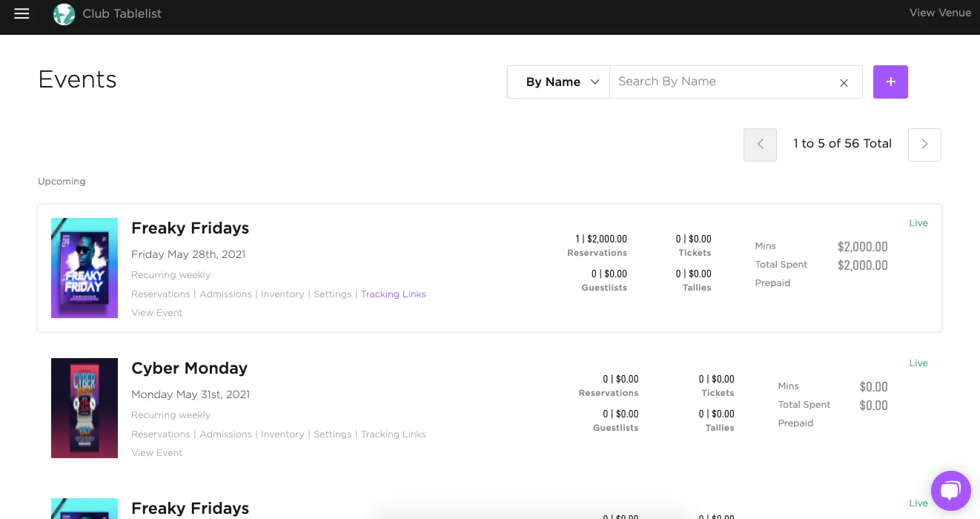Open the hamburger navigation menu

(21, 13)
